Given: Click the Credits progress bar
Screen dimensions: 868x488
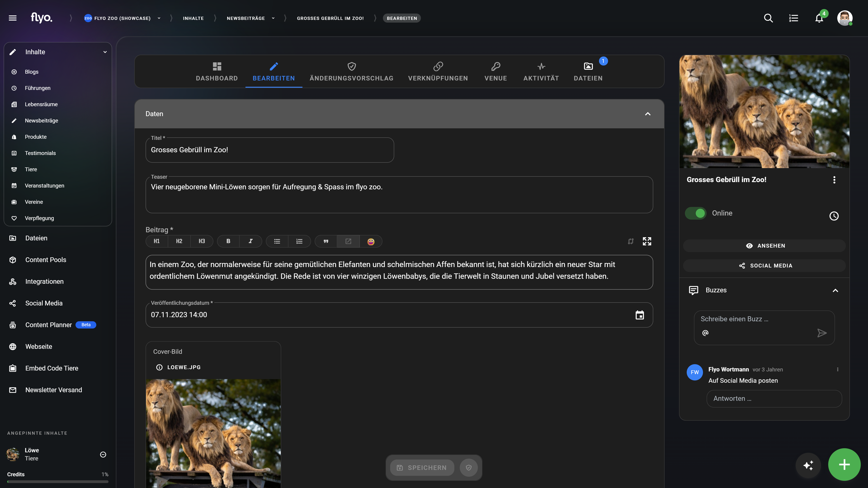Looking at the screenshot, I should pyautogui.click(x=58, y=482).
